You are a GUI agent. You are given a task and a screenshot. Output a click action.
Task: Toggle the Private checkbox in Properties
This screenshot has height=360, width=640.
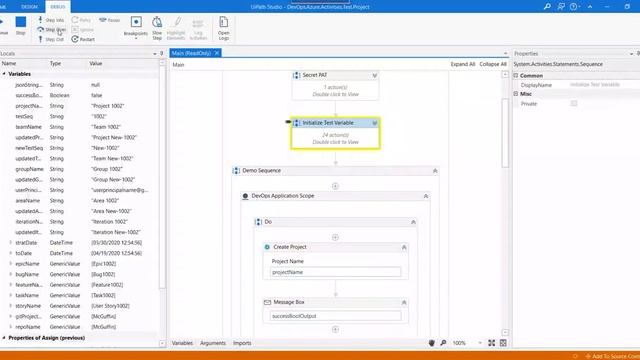(x=574, y=103)
